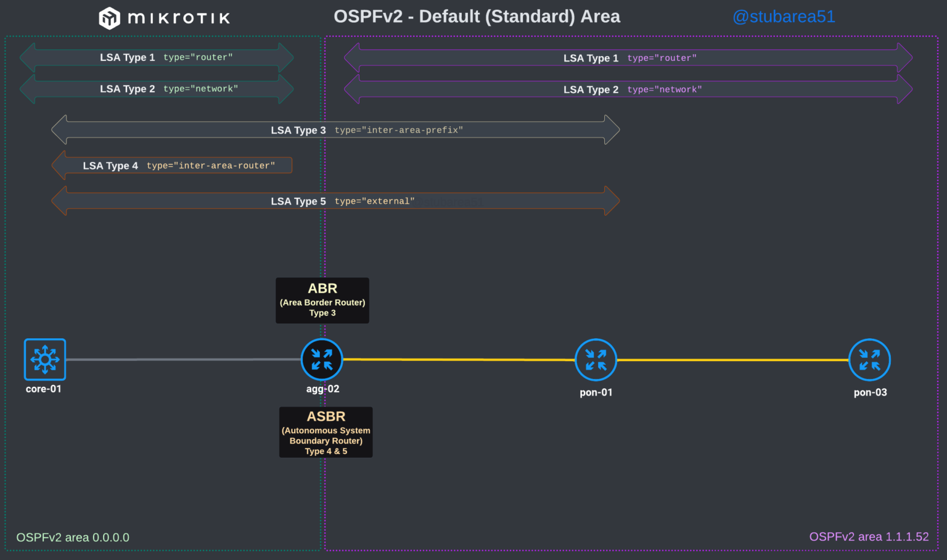Click the agg-02 router icon
This screenshot has height=560, width=947.
(322, 359)
